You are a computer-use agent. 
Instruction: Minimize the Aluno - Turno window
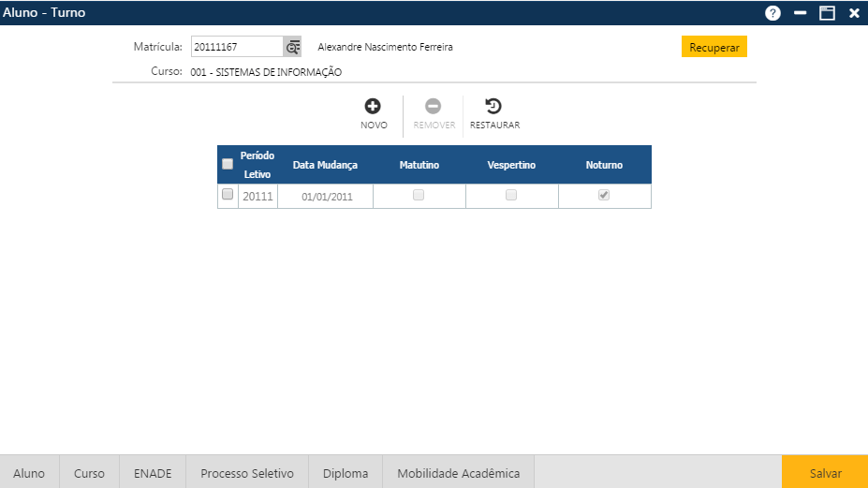coord(800,13)
